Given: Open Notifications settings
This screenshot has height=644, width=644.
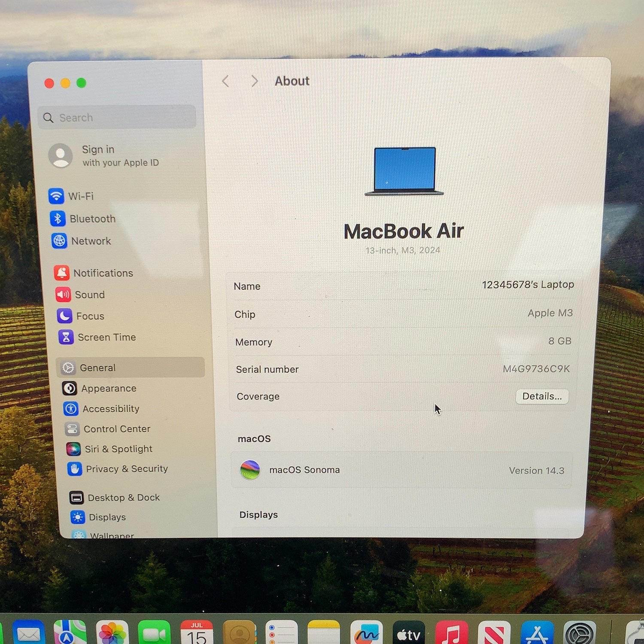Looking at the screenshot, I should point(93,273).
